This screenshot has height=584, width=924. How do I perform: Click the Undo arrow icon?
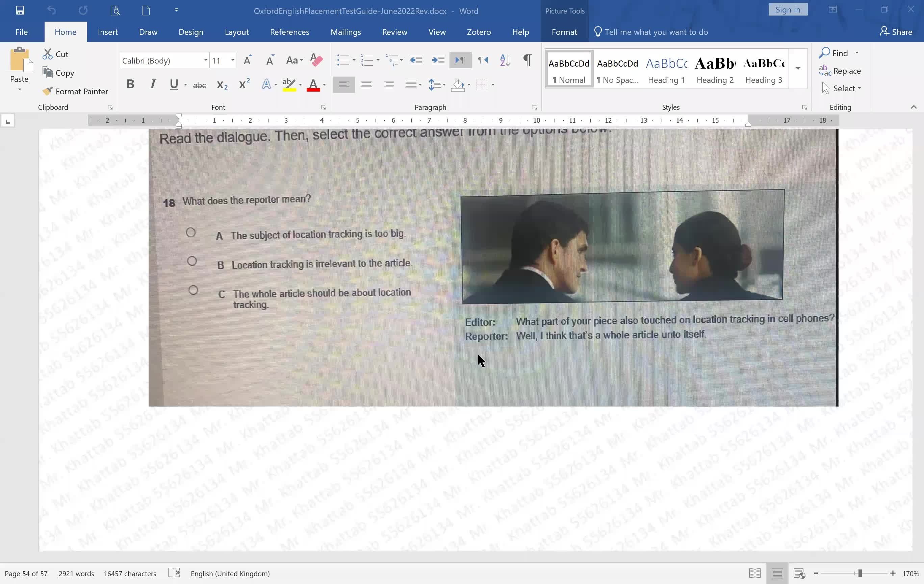coord(51,10)
